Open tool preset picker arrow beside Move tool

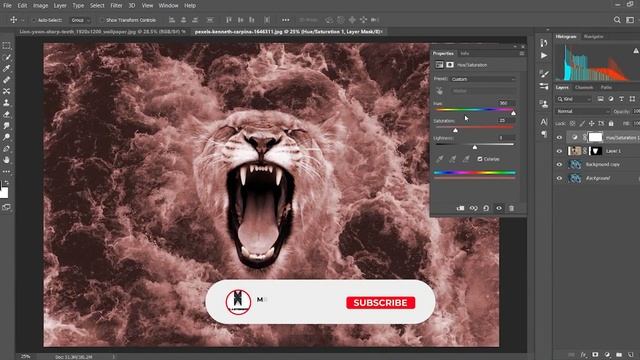[23, 20]
